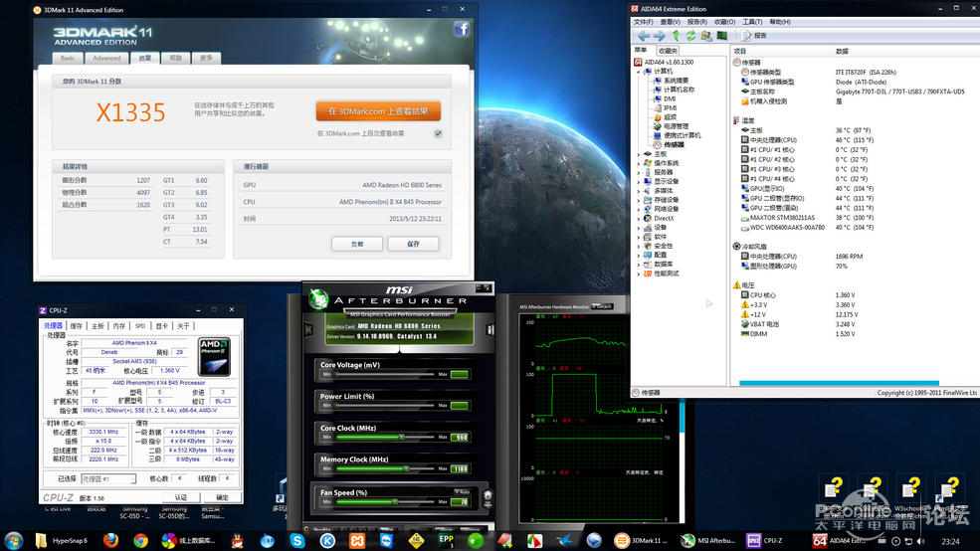The height and width of the screenshot is (551, 980).
Task: Click 确定 button in CPU-Z
Action: point(222,498)
